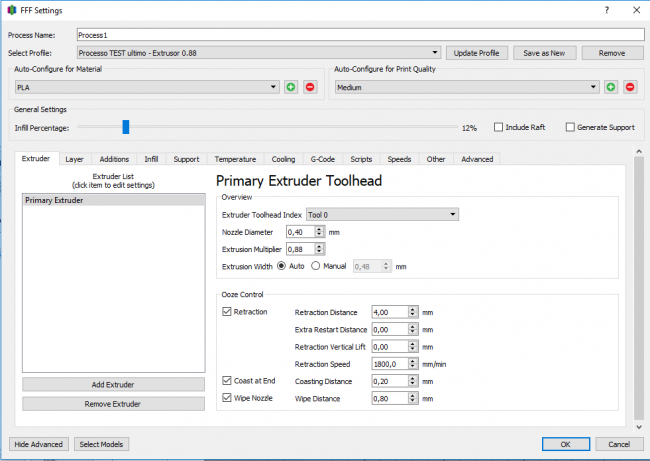Open the G-Code tab
Viewport: 650px width, 461px height.
coord(323,159)
